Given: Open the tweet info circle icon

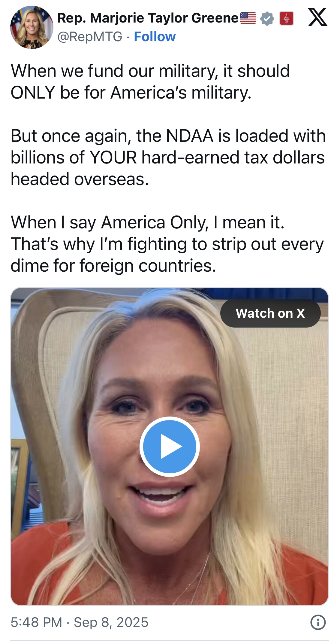Looking at the screenshot, I should (318, 622).
